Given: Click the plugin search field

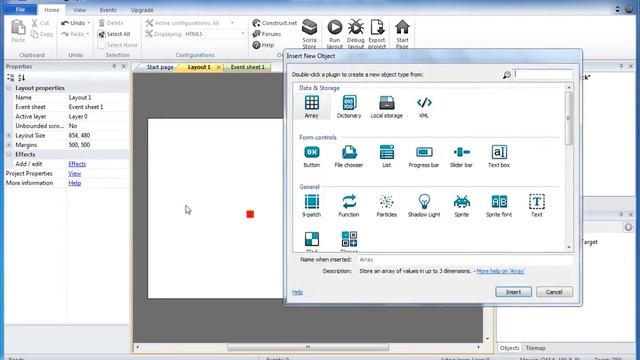Looking at the screenshot, I should 543,74.
